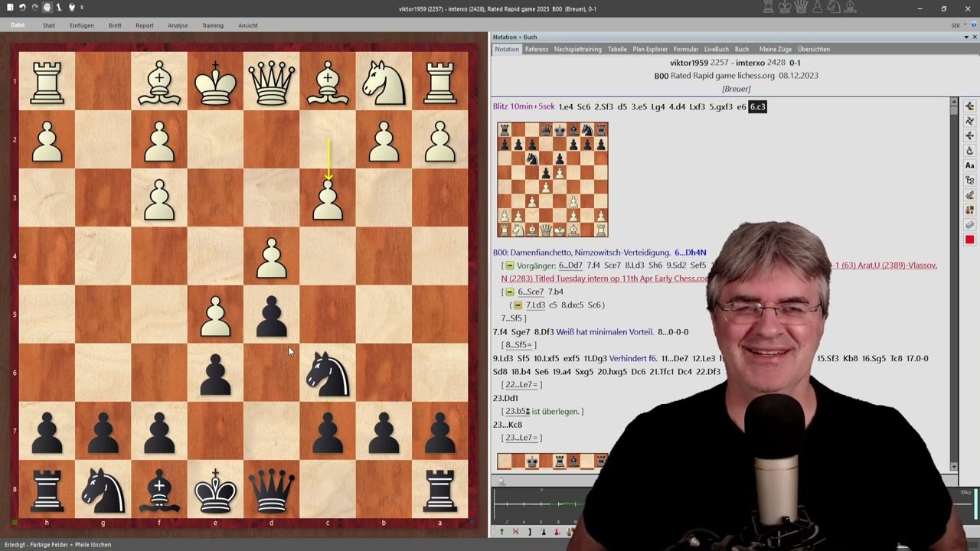
Task: Click the black pawn icon below graph
Action: 543,532
